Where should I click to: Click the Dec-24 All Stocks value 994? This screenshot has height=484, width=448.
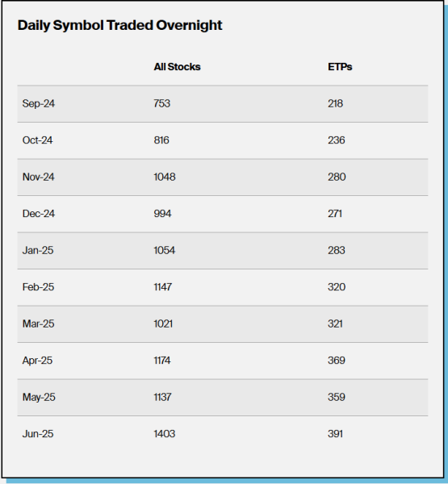[162, 214]
